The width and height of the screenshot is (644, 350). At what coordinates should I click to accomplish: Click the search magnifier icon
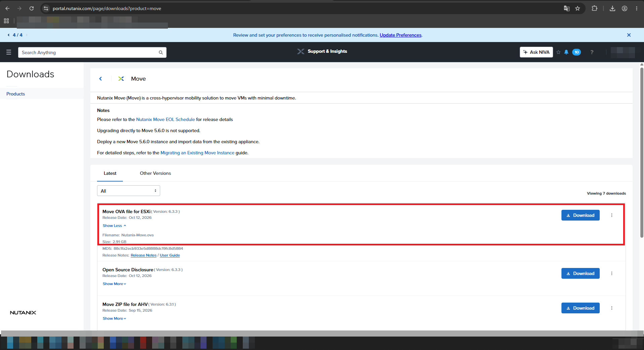pos(161,52)
